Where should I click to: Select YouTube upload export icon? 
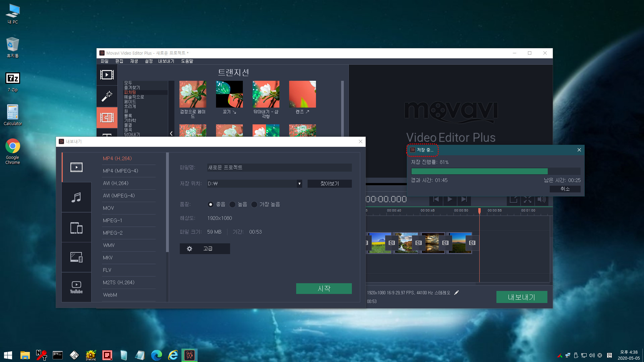pos(76,287)
